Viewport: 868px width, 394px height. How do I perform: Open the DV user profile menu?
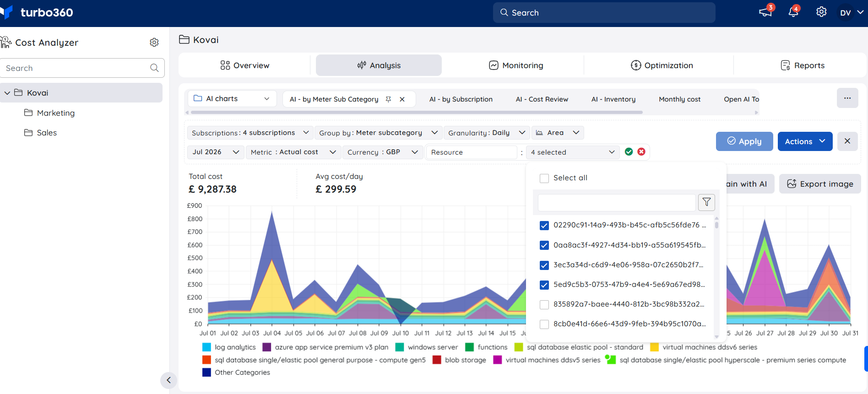[851, 12]
